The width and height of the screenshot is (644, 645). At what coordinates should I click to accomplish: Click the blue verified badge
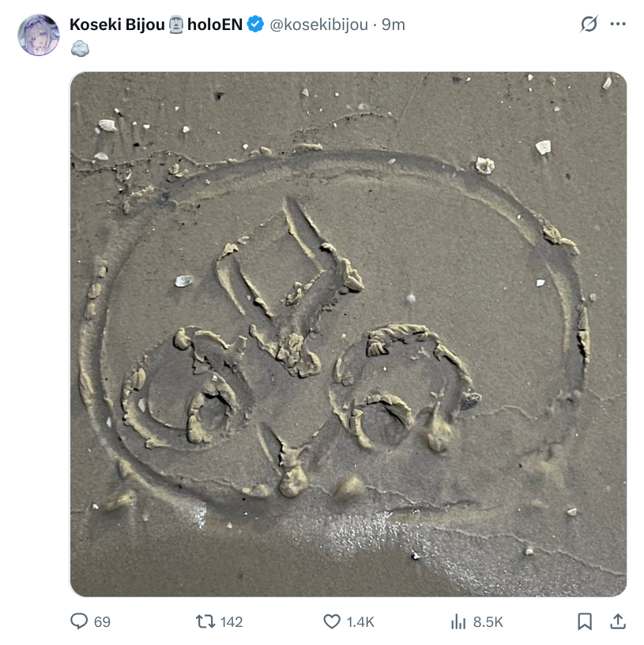(255, 24)
